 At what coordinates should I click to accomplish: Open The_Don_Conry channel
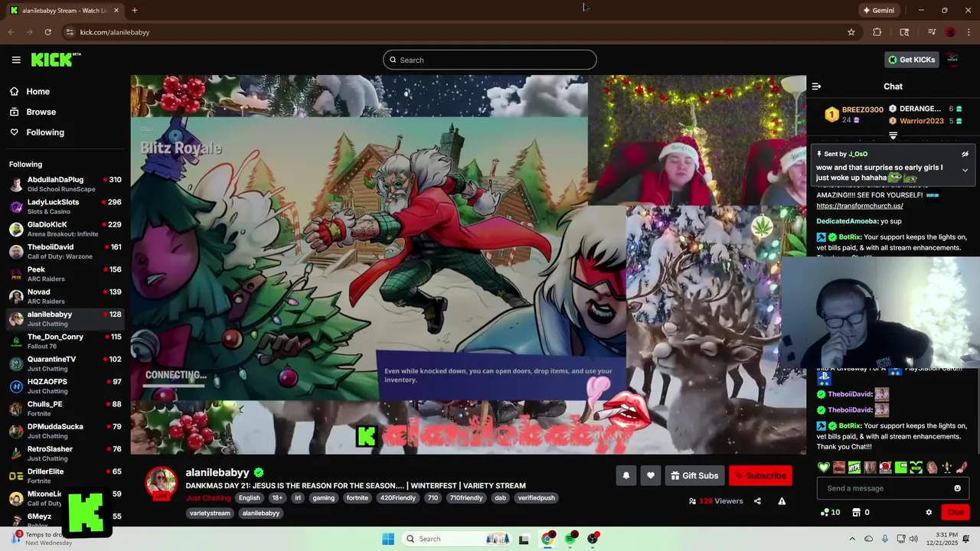pos(66,341)
